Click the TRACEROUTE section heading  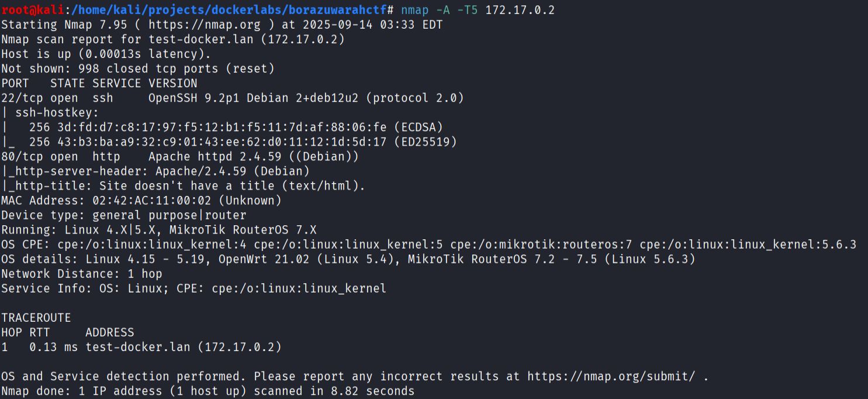36,318
